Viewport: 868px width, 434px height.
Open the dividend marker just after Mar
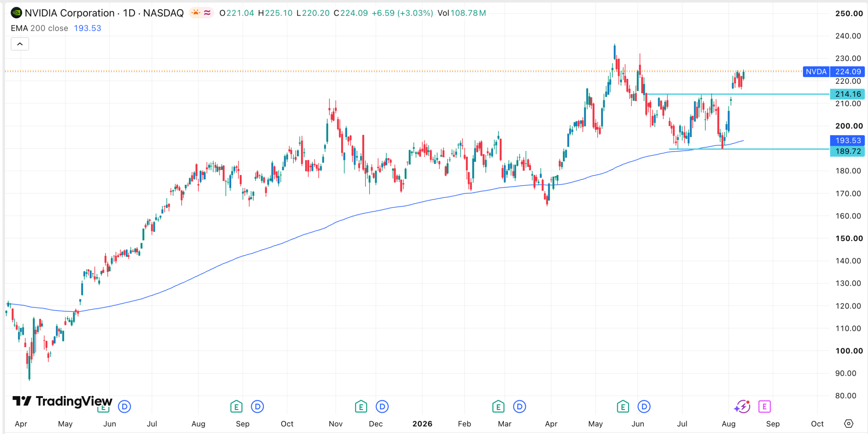pyautogui.click(x=519, y=407)
